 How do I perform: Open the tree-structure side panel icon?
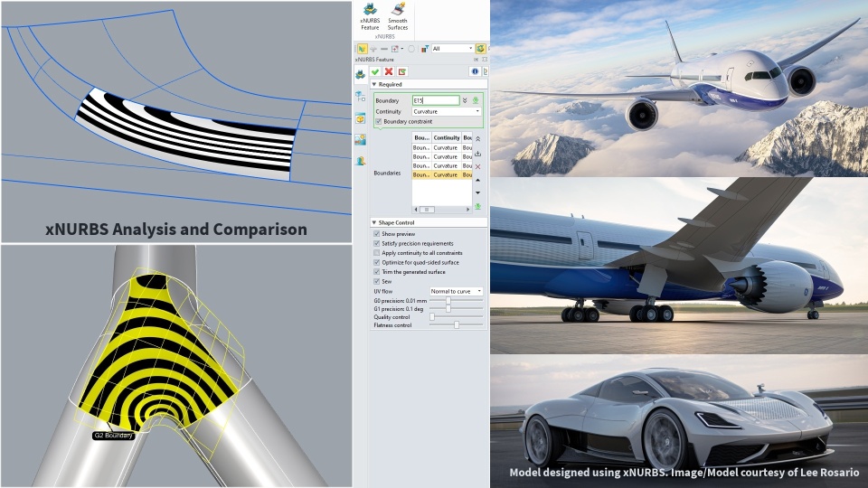tap(361, 97)
